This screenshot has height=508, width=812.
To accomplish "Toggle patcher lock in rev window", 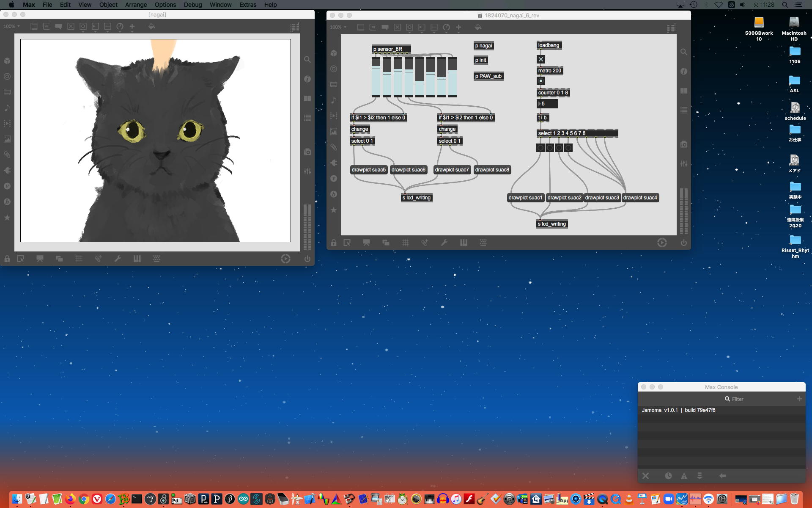I will pyautogui.click(x=334, y=243).
